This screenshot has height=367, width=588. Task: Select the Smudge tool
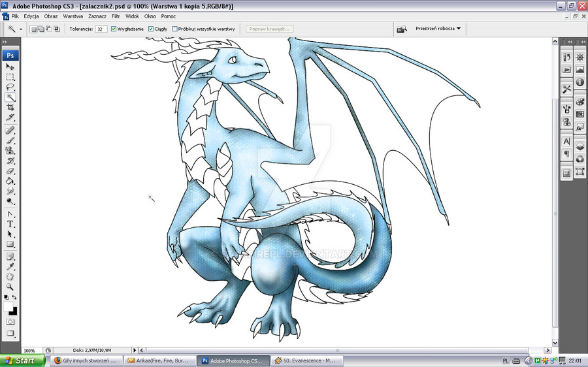pyautogui.click(x=10, y=191)
